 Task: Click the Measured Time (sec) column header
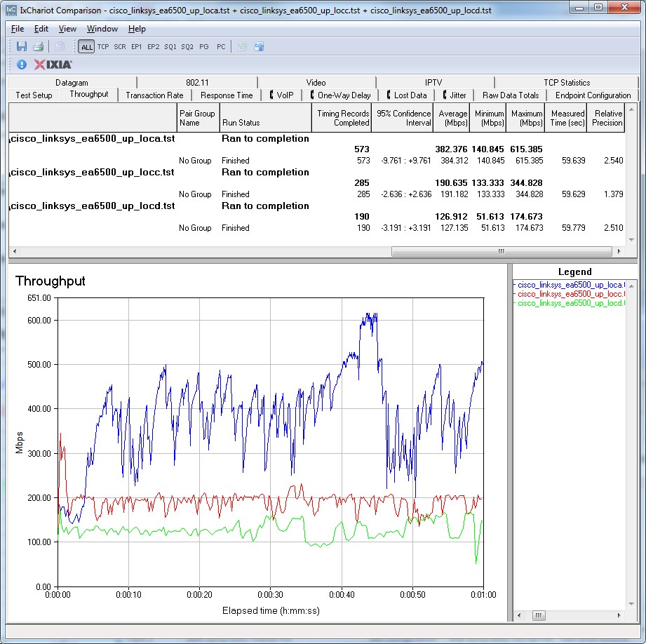(x=566, y=118)
